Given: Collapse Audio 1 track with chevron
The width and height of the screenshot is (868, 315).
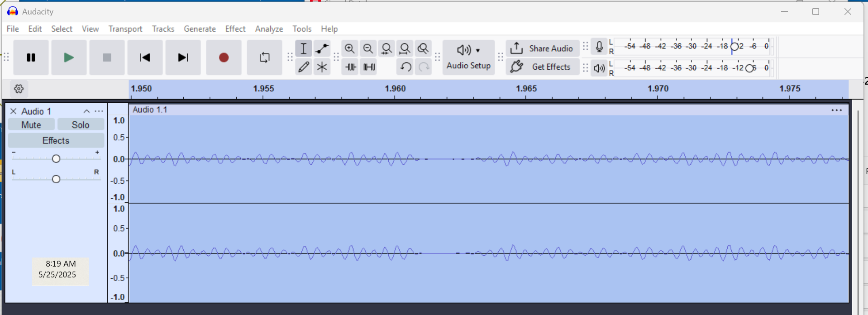Looking at the screenshot, I should click(x=86, y=111).
